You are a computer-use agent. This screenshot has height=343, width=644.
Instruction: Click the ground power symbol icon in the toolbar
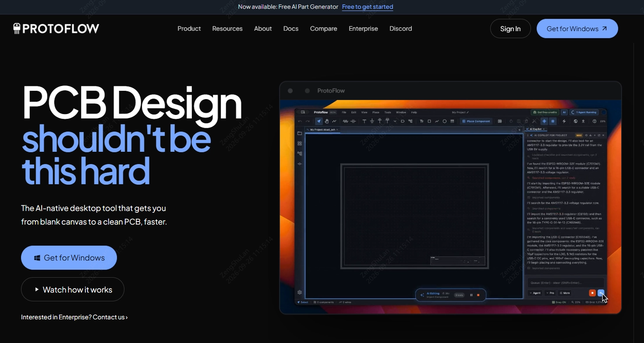372,121
